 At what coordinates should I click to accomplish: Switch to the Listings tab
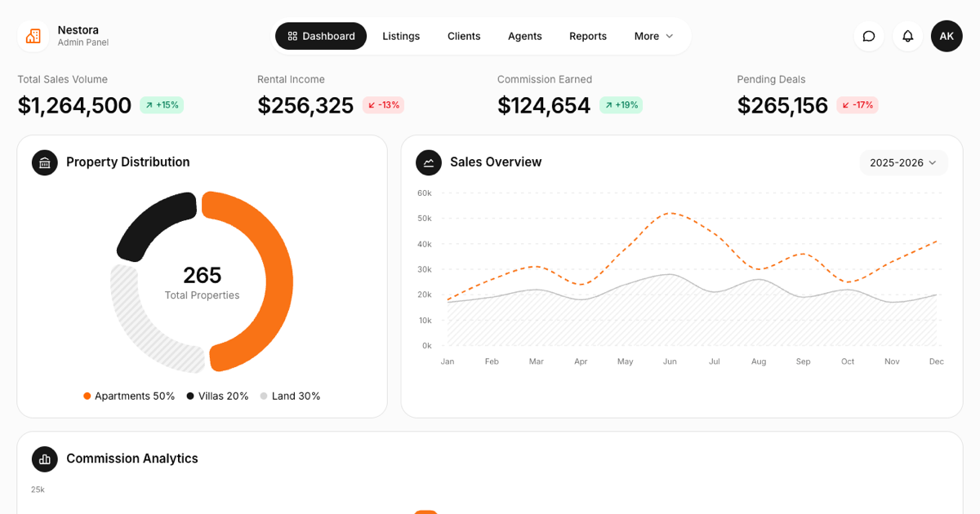[x=401, y=36]
